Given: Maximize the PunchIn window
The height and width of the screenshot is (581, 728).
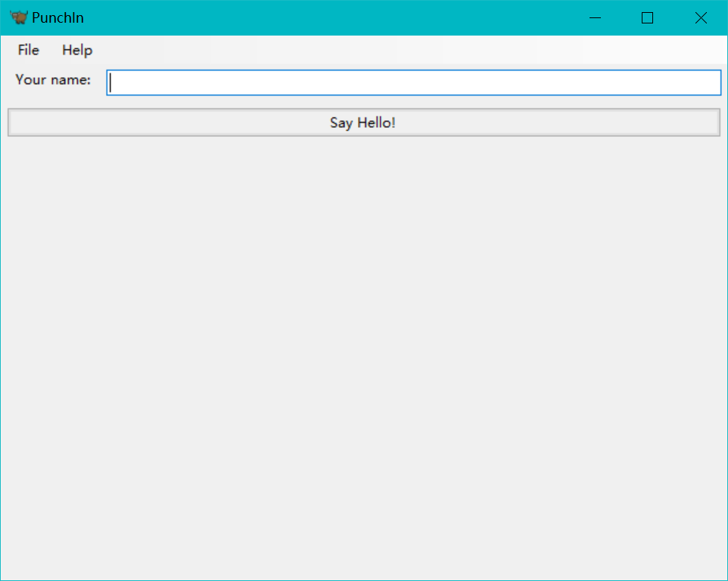Looking at the screenshot, I should pyautogui.click(x=647, y=18).
